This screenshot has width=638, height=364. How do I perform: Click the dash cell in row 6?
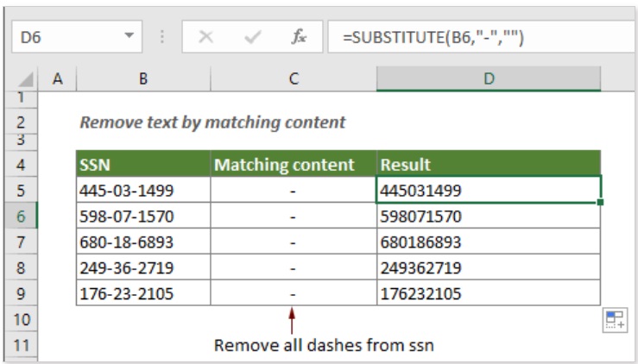tap(294, 216)
